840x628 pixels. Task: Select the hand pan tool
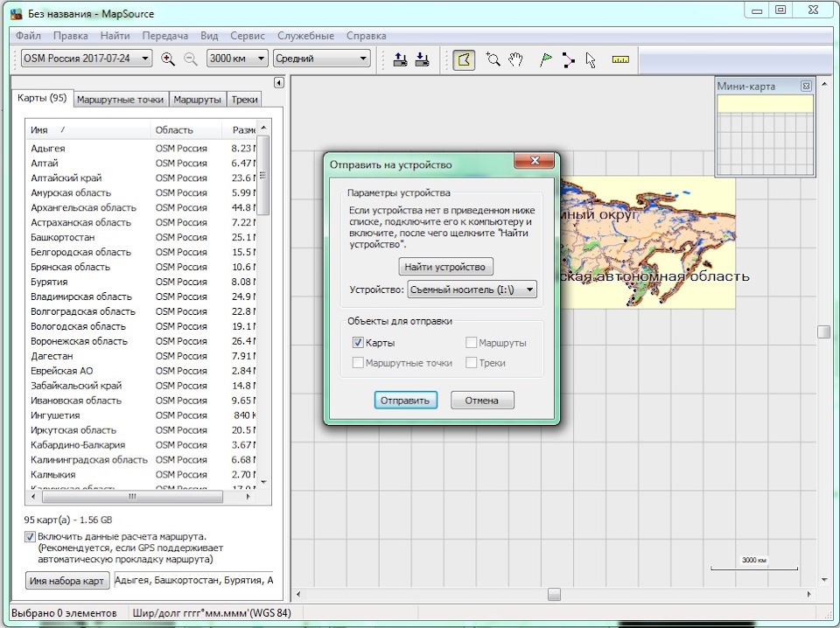[516, 59]
